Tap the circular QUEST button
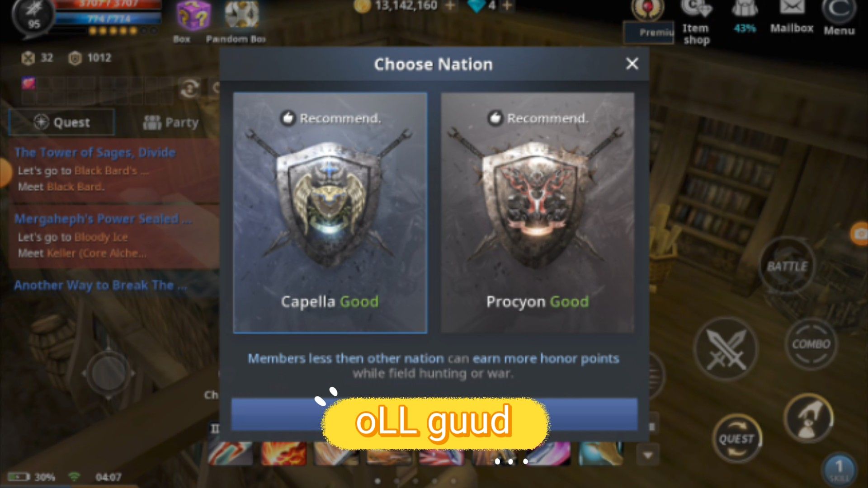Screen dimensions: 868x488 (736, 438)
